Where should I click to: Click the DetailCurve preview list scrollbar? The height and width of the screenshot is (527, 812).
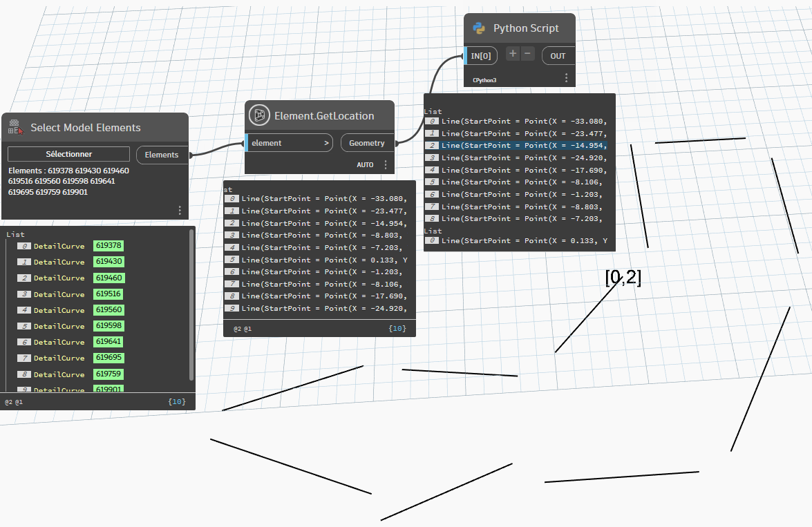tap(191, 305)
